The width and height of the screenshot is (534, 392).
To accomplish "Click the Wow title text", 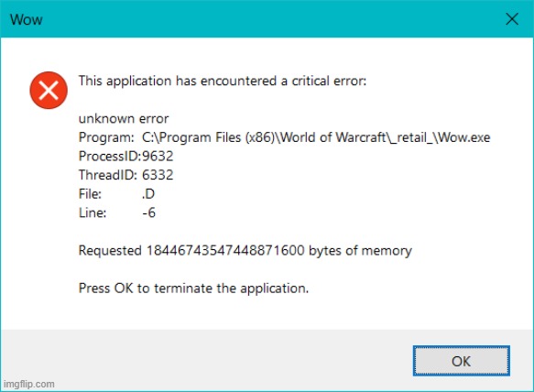I will pos(27,20).
